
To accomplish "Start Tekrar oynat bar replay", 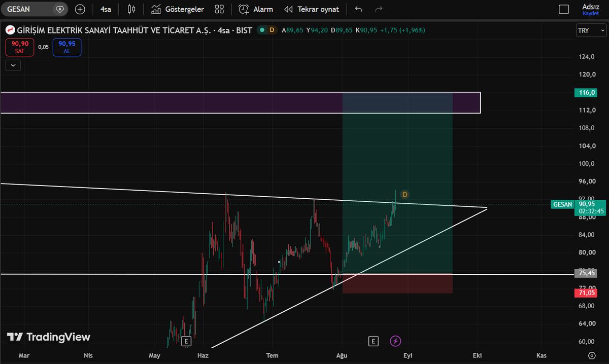I will [x=312, y=9].
